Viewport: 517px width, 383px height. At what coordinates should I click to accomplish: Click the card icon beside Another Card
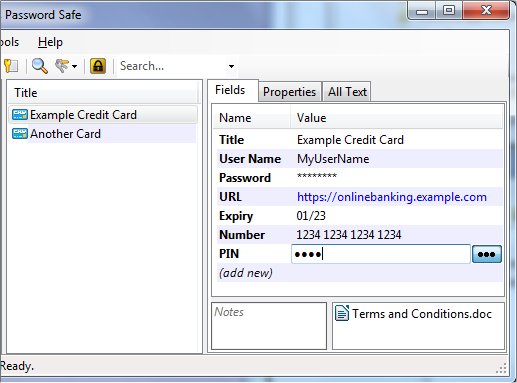[x=20, y=134]
